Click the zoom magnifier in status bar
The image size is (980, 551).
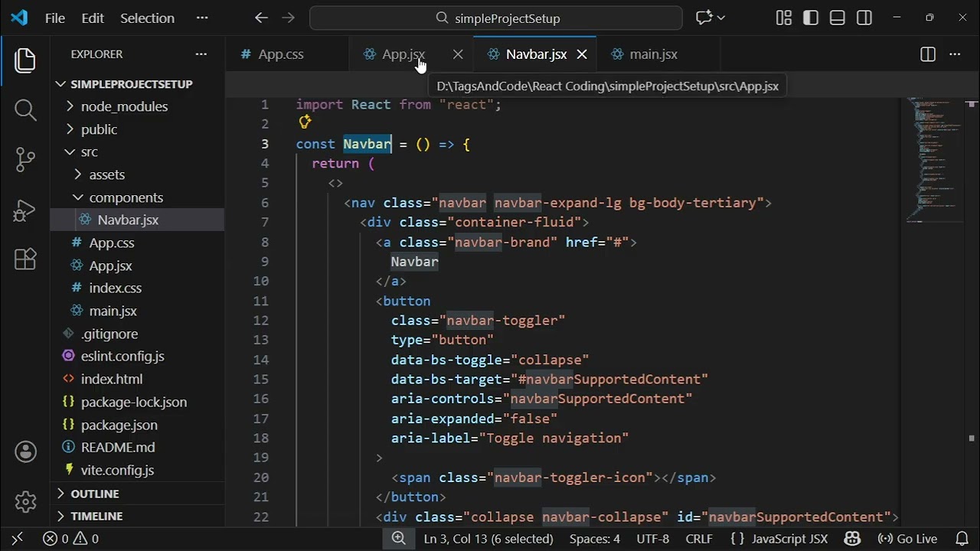point(399,539)
